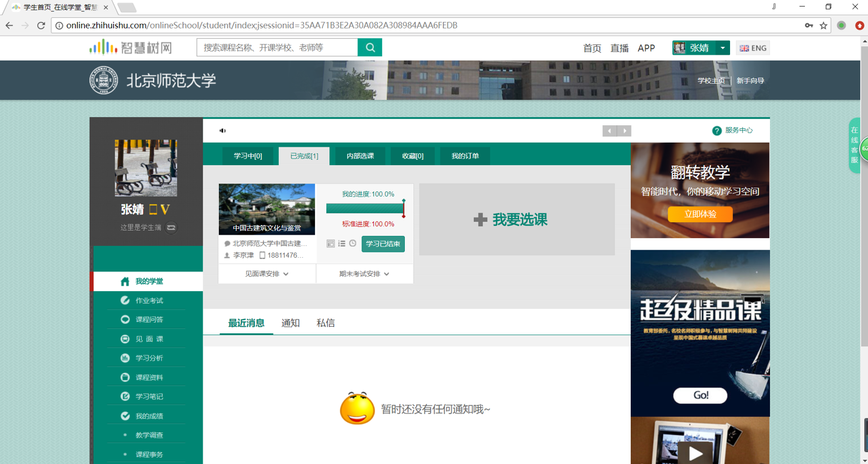This screenshot has height=464, width=868.
Task: Open the 内部选课 tab
Action: (360, 156)
